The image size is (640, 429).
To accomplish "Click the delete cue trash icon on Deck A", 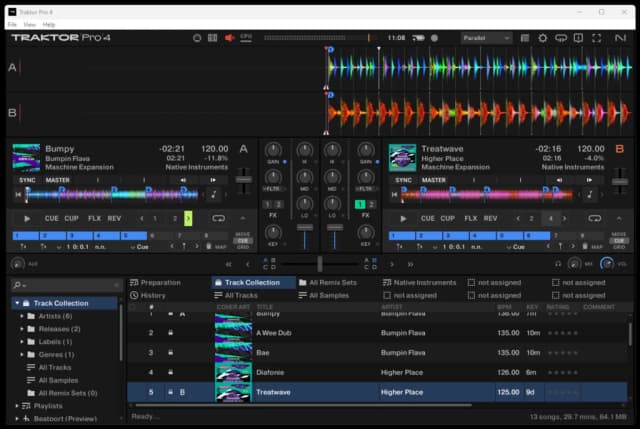I will point(209,246).
